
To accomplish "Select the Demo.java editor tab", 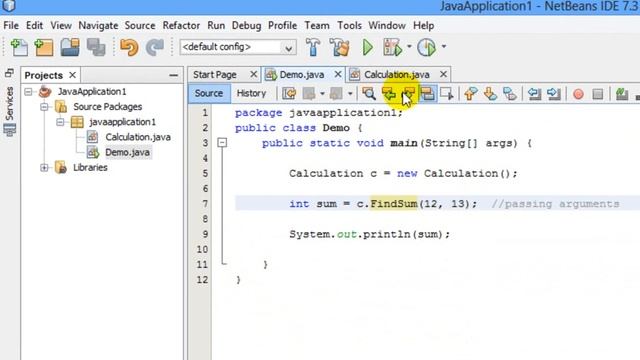I will click(x=302, y=75).
